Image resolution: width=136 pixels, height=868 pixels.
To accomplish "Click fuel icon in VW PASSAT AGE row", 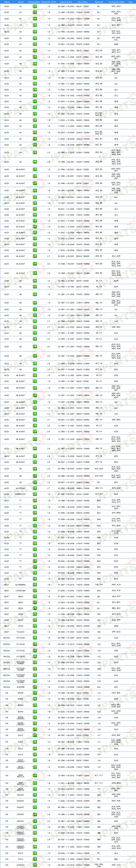I will (35, 821).
